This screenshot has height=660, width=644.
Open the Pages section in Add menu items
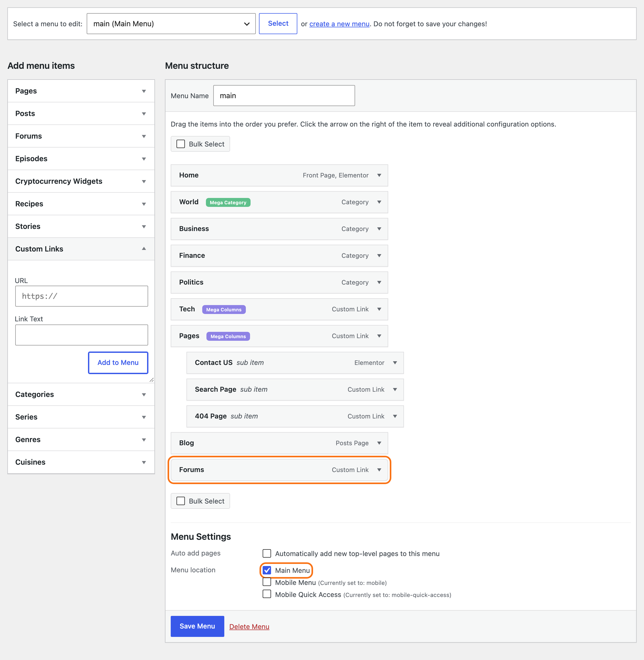81,91
